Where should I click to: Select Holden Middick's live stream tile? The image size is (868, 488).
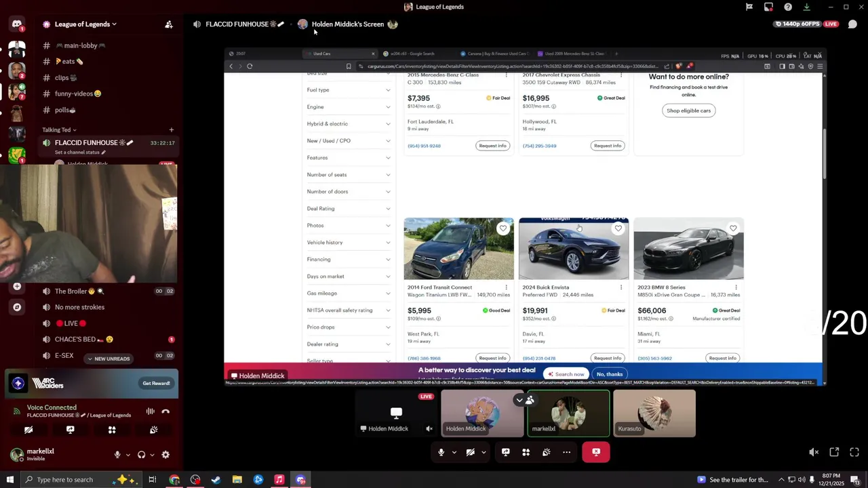pyautogui.click(x=397, y=413)
